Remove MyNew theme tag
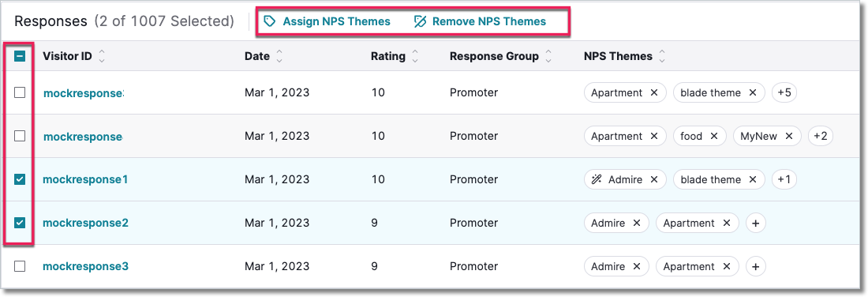Image resolution: width=868 pixels, height=297 pixels. click(789, 137)
